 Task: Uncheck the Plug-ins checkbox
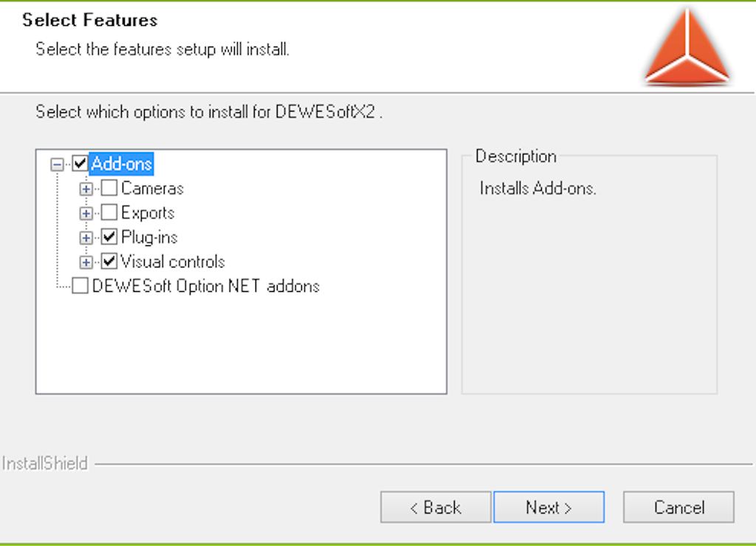click(109, 237)
